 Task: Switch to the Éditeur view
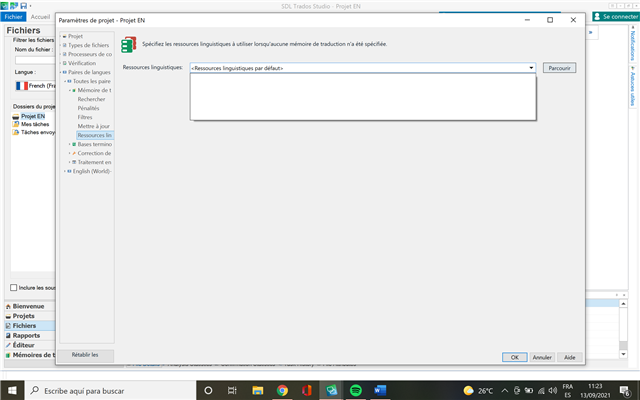pyautogui.click(x=24, y=345)
